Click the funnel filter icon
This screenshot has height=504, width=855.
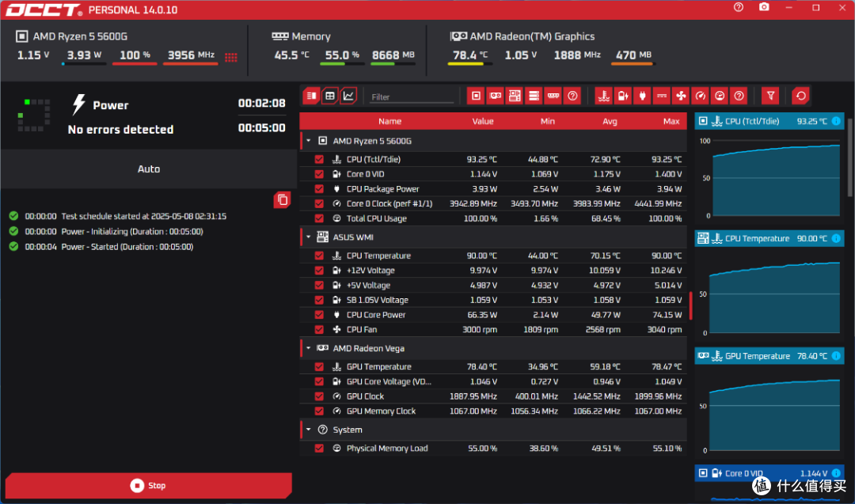coord(770,96)
